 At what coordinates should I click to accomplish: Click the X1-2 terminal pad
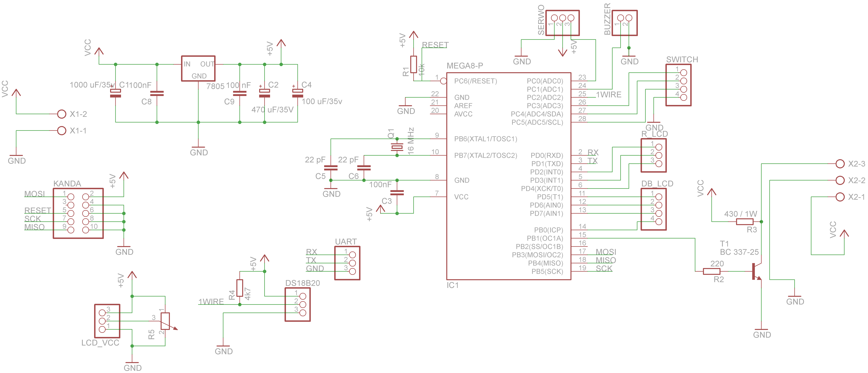tap(62, 114)
